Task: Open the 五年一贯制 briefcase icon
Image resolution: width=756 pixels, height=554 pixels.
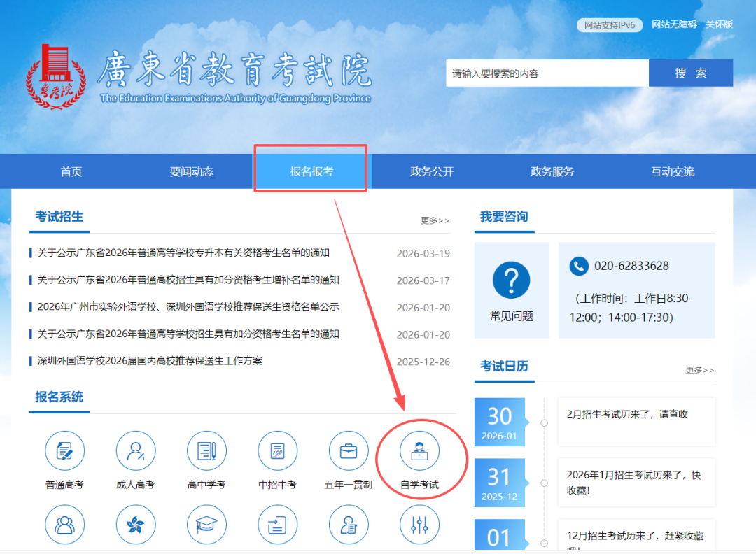Action: (349, 451)
